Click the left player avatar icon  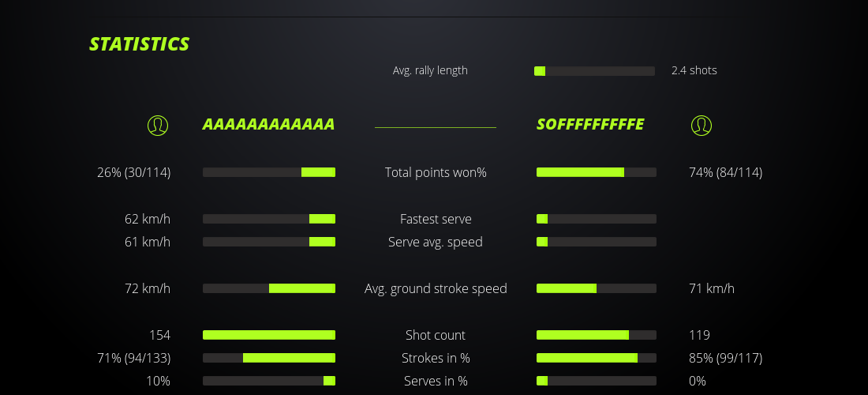coord(158,126)
